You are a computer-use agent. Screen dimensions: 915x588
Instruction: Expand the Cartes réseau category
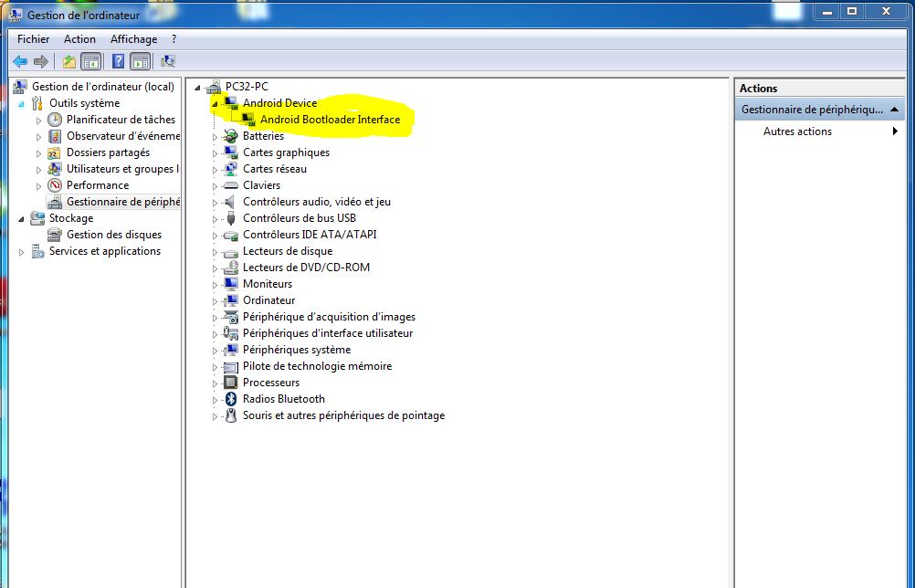click(x=215, y=170)
